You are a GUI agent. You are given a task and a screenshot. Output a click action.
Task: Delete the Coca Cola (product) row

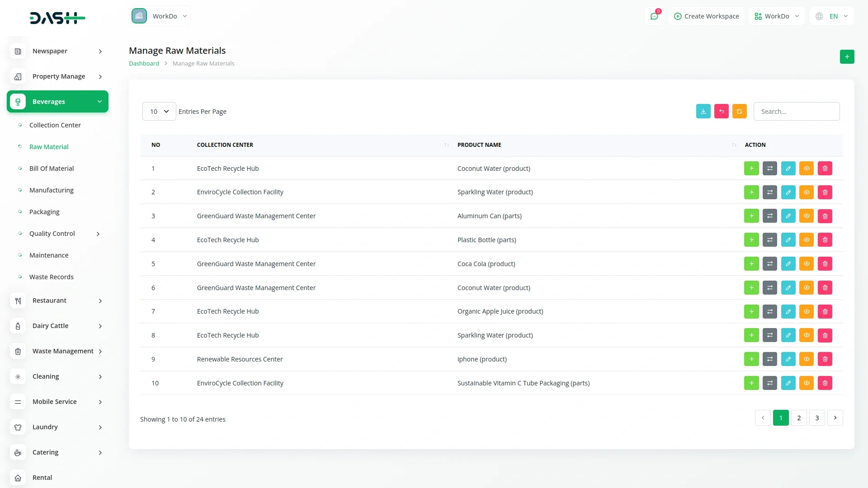[825, 264]
